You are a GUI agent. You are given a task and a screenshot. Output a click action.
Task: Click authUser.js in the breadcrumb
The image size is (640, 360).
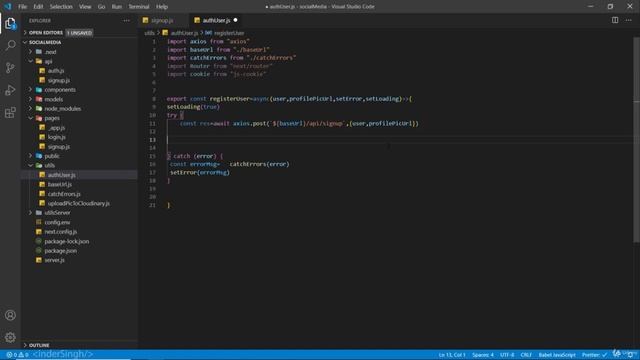pos(184,33)
